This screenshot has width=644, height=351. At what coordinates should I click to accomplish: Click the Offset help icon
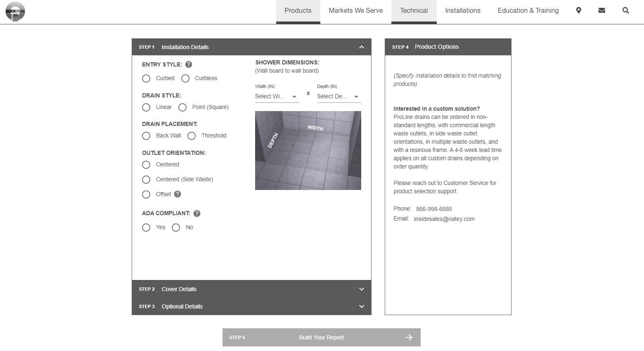coord(178,194)
